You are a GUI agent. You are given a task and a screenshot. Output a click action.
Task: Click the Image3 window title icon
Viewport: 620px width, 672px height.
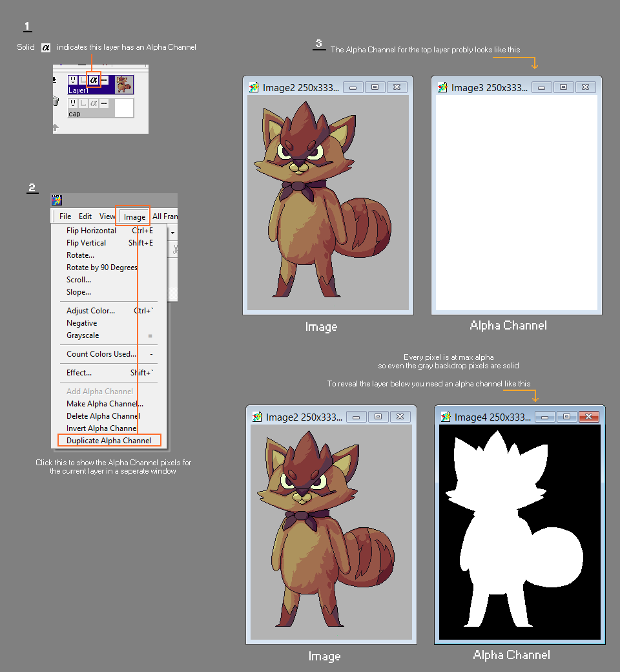pos(442,87)
